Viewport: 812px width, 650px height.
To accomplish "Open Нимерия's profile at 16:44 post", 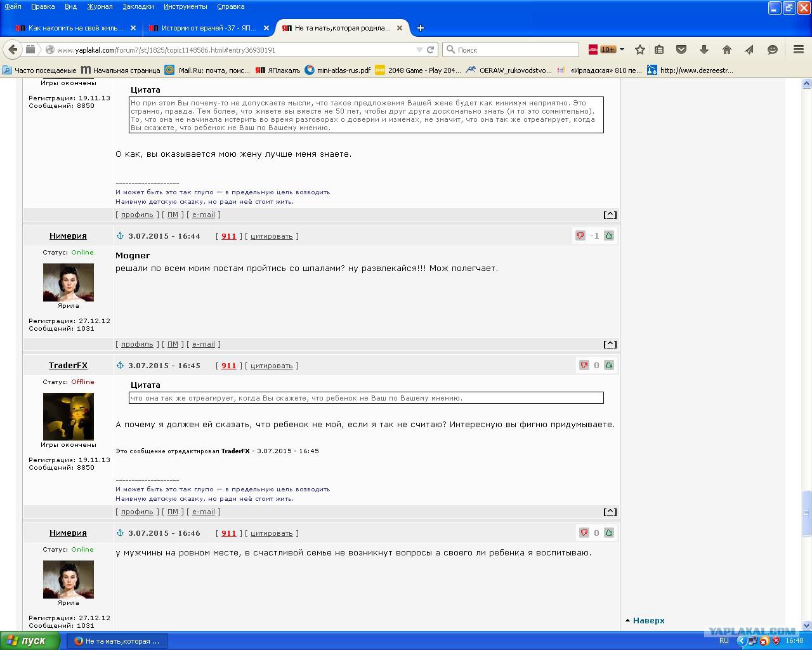I will [68, 235].
